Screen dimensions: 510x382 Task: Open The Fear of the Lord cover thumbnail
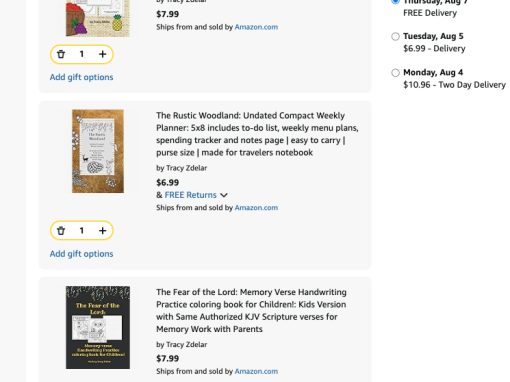click(x=98, y=327)
